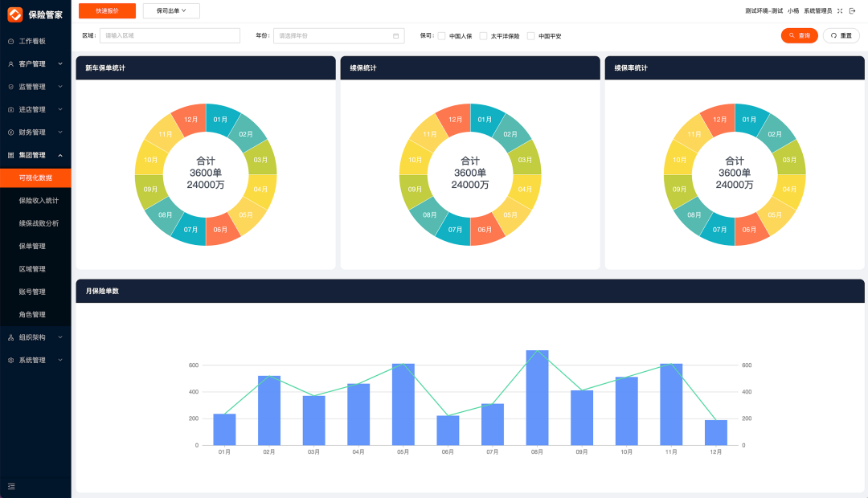The height and width of the screenshot is (498, 868).
Task: Click the 财务管理 yen icon
Action: [10, 133]
